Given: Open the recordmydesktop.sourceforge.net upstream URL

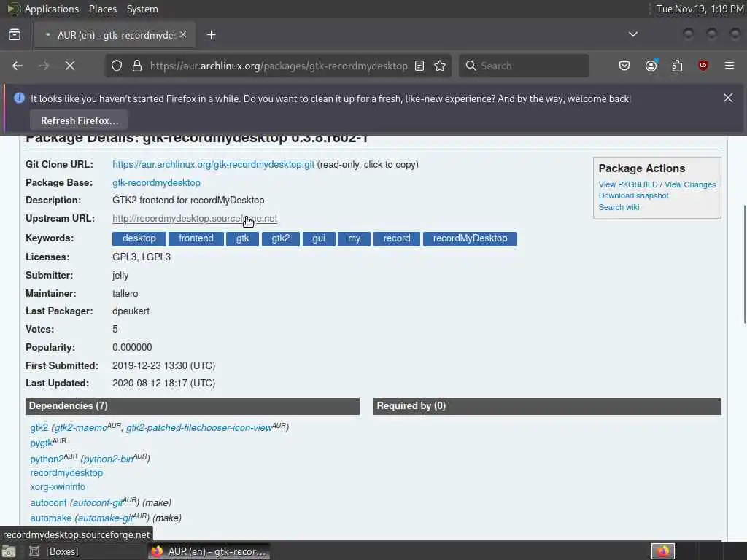Looking at the screenshot, I should (x=195, y=219).
